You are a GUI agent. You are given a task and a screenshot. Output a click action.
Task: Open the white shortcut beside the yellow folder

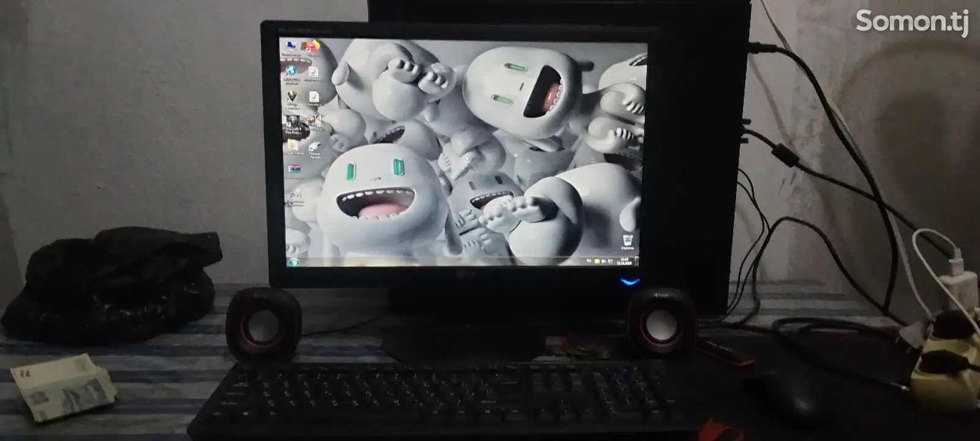click(x=314, y=149)
